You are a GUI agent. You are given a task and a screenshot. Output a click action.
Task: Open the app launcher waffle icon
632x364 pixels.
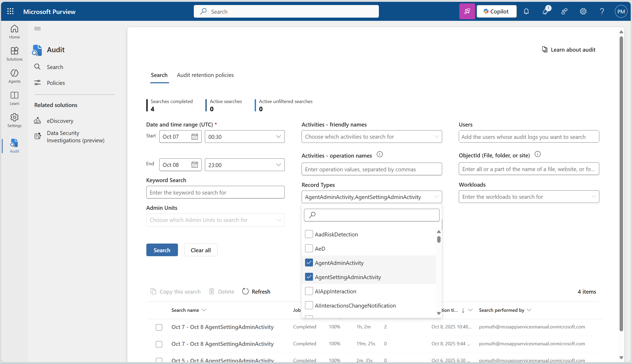[10, 11]
